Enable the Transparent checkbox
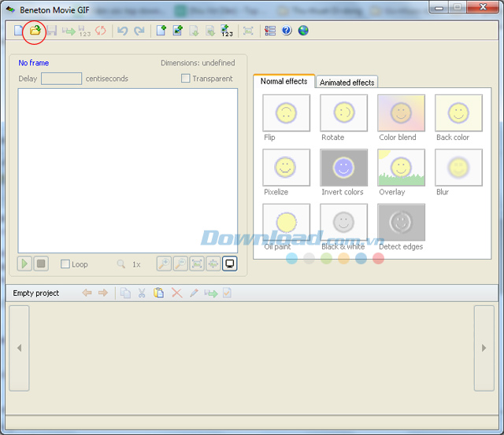This screenshot has height=435, width=504. click(186, 79)
